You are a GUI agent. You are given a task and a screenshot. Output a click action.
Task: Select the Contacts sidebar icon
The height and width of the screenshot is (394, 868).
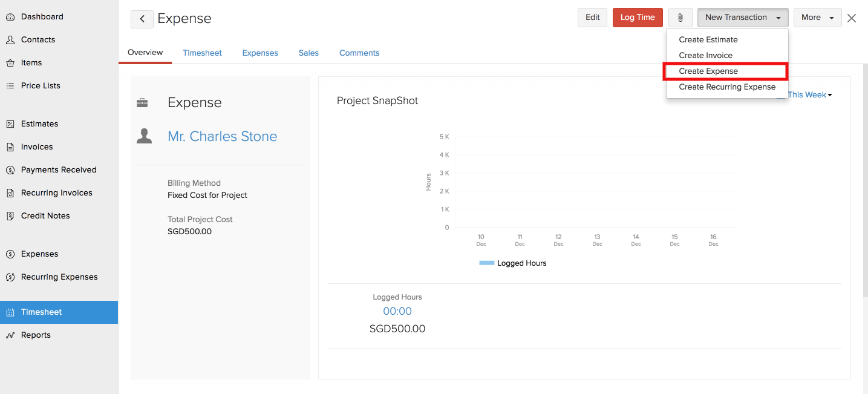38,39
